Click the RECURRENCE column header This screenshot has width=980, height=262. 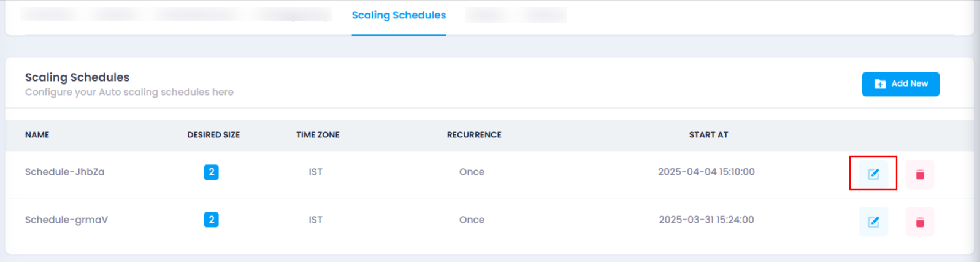click(474, 135)
